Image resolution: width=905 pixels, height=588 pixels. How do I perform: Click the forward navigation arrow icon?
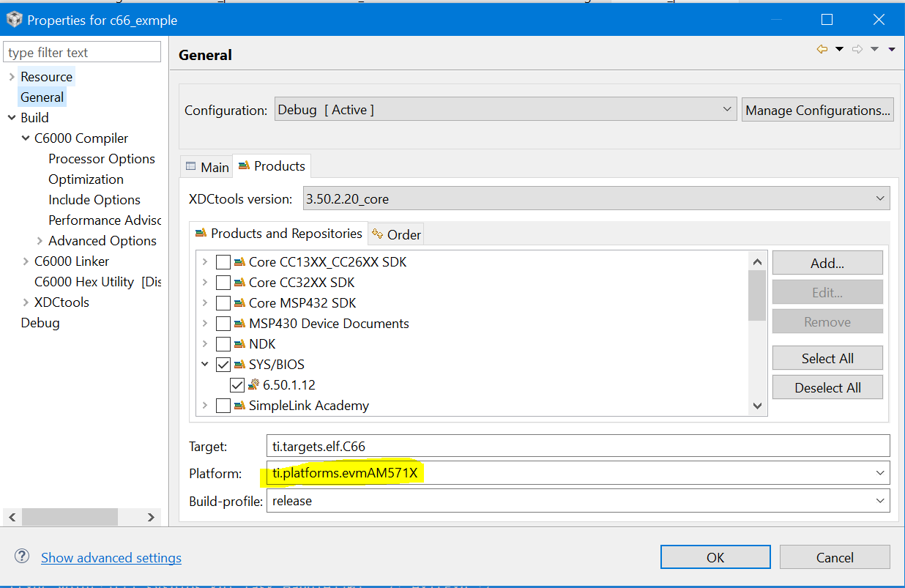coord(857,49)
